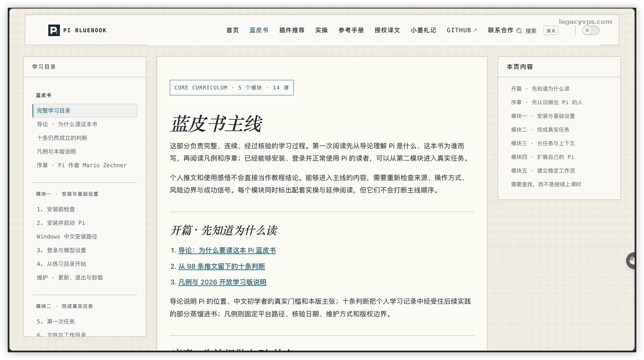The height and width of the screenshot is (360, 644).
Task: Click the search magnifier icon
Action: click(519, 31)
